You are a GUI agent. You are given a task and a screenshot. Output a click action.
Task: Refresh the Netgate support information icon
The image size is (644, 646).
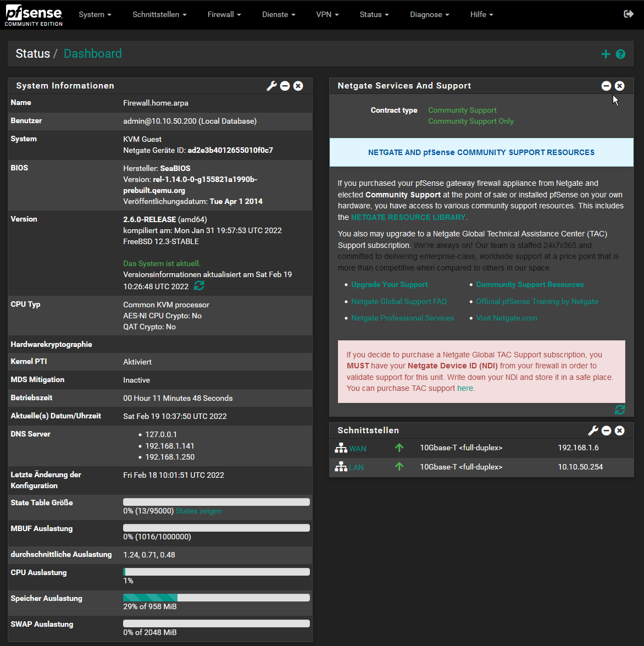point(620,410)
